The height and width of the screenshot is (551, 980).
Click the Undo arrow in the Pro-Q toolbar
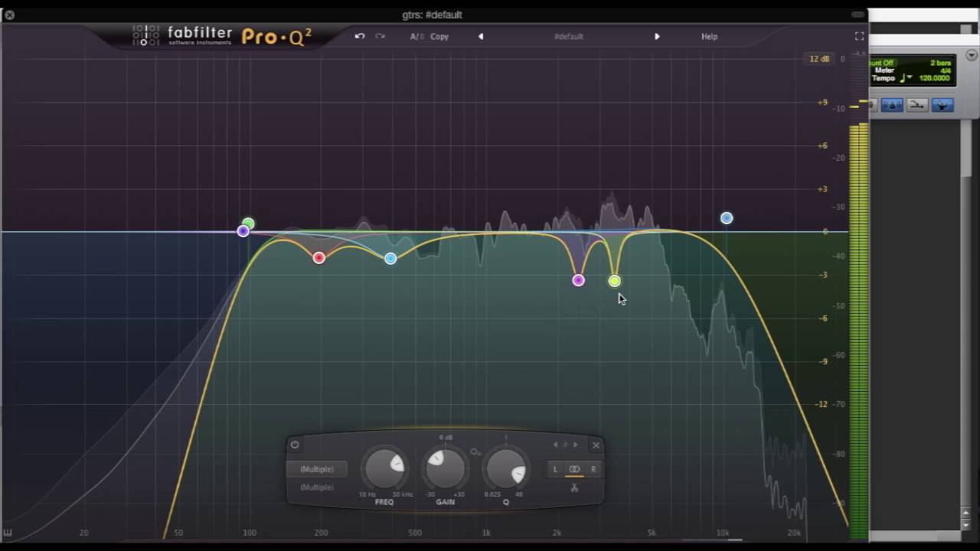tap(359, 36)
